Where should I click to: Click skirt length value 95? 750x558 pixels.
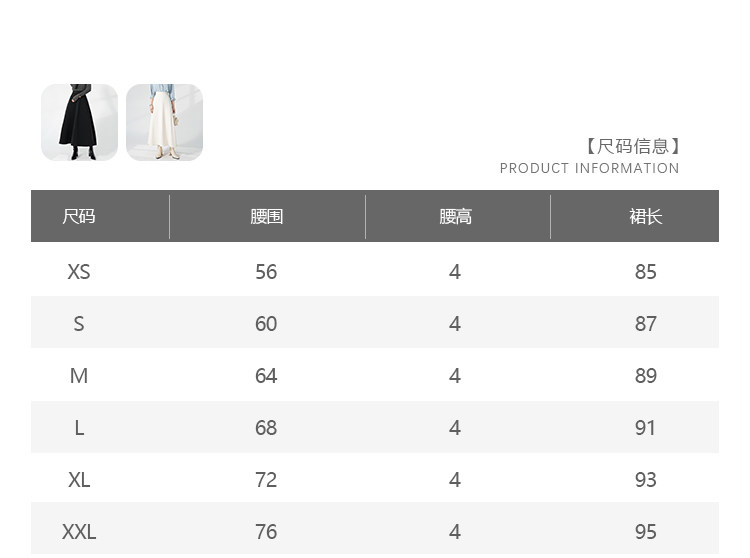[x=645, y=532]
